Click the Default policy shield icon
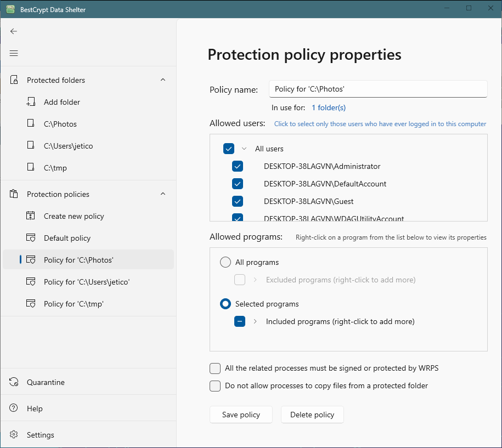Image resolution: width=502 pixels, height=448 pixels. (x=31, y=238)
